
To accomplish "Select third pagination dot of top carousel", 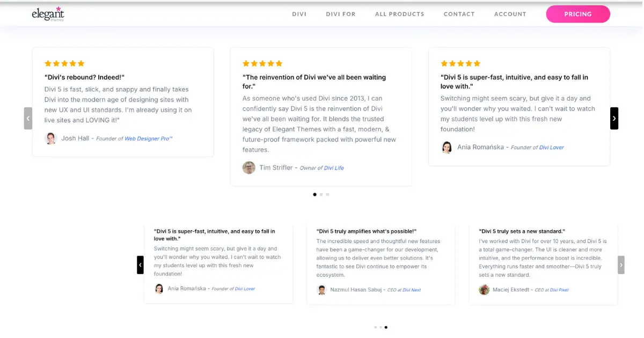I will [327, 194].
